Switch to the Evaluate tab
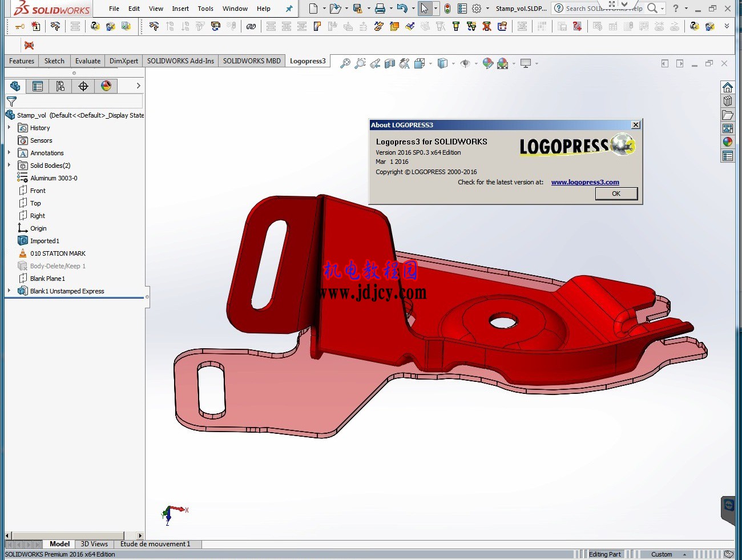 [88, 61]
